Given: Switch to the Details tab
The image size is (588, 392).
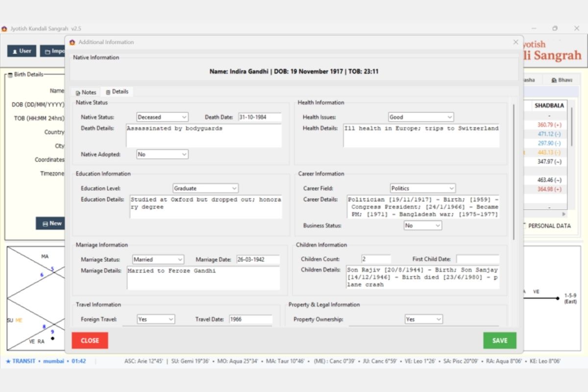Looking at the screenshot, I should click(117, 92).
